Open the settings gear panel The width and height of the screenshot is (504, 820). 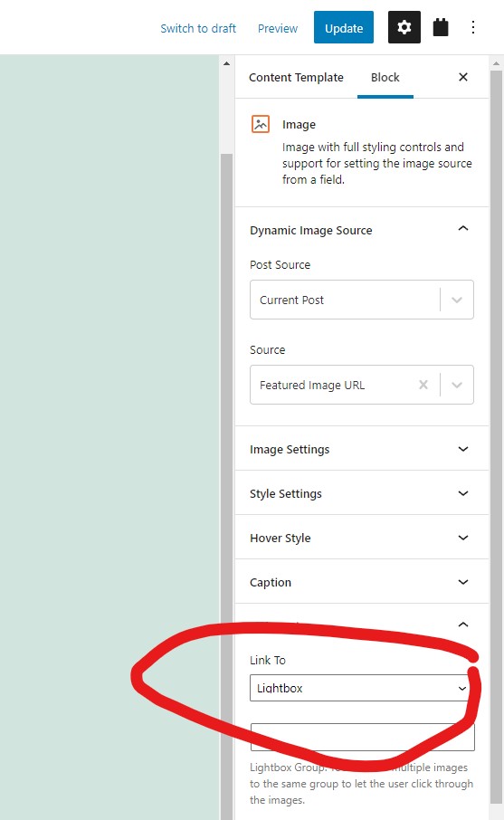[x=404, y=27]
